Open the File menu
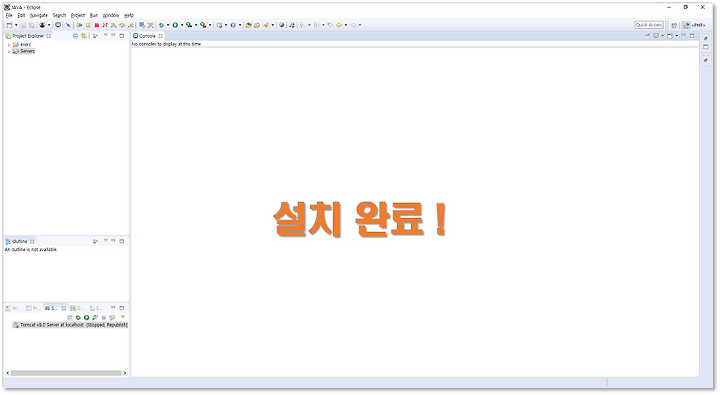This screenshot has height=395, width=720. [9, 15]
